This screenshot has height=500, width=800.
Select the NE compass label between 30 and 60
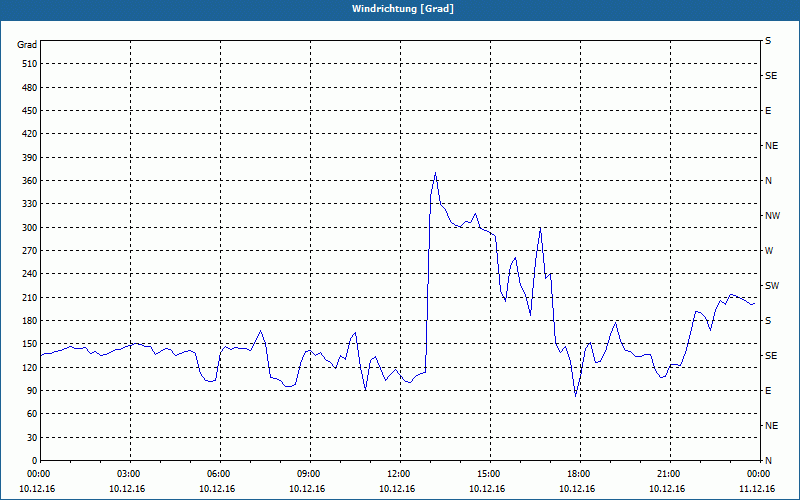pyautogui.click(x=772, y=426)
